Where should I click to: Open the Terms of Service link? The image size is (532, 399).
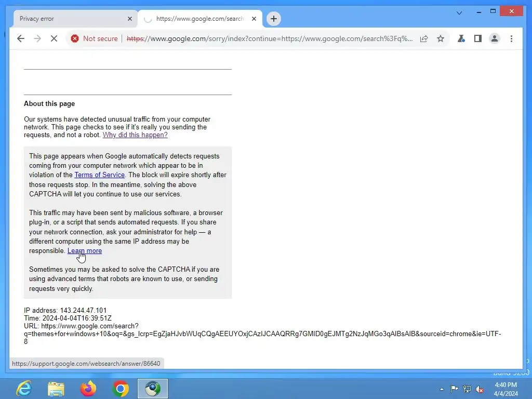click(99, 175)
